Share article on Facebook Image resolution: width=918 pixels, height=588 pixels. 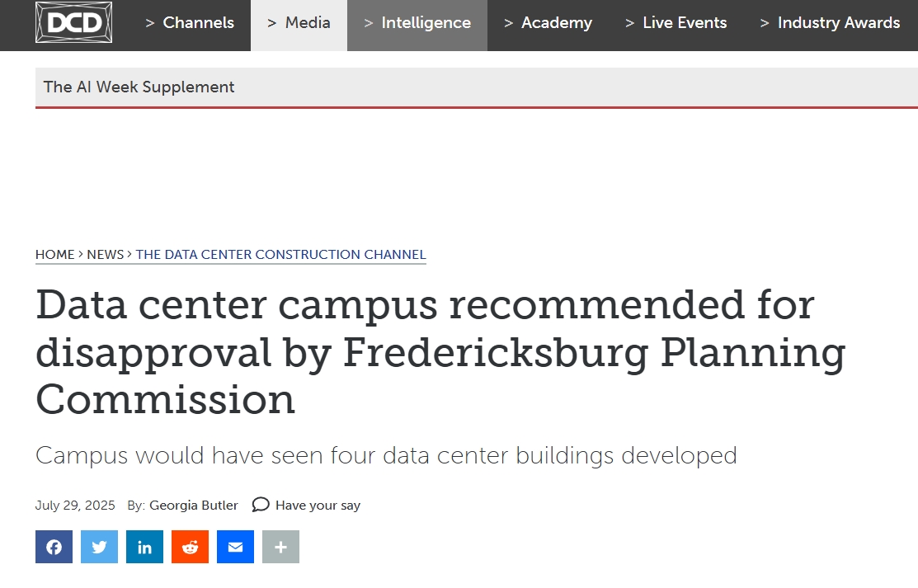(54, 547)
